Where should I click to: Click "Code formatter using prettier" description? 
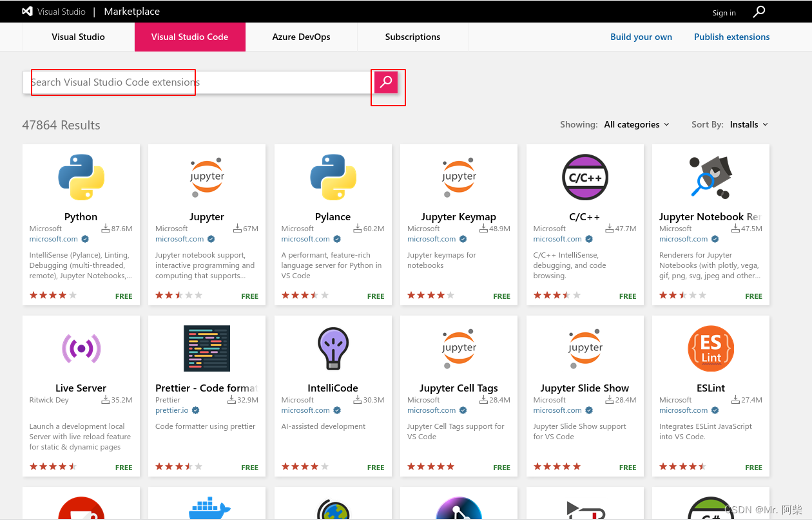click(206, 426)
